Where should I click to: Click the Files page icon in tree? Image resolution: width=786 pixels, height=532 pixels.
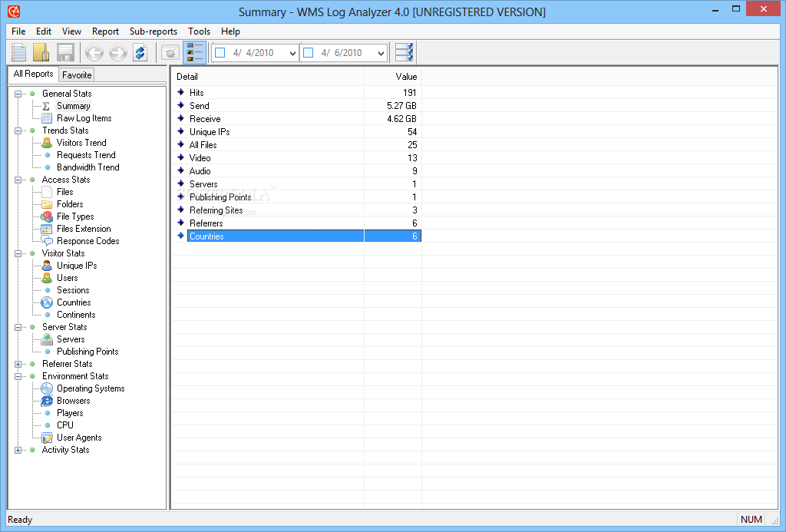(47, 192)
